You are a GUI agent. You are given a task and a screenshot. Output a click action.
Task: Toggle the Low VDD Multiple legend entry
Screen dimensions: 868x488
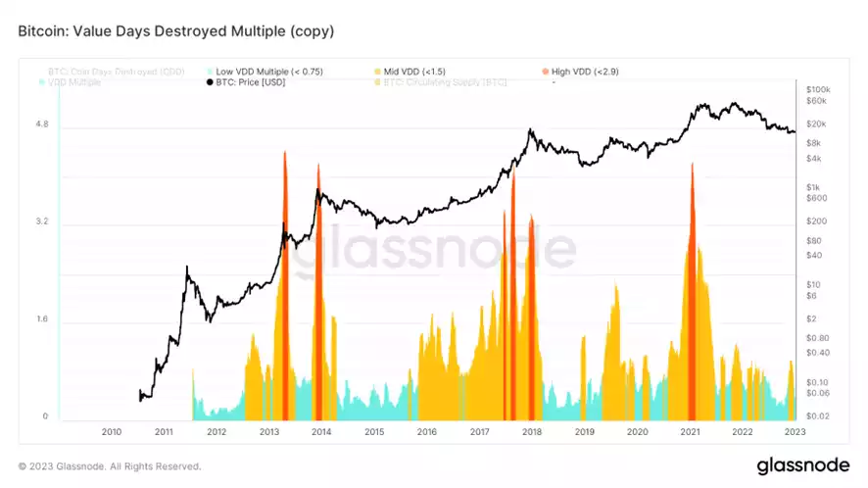[265, 72]
